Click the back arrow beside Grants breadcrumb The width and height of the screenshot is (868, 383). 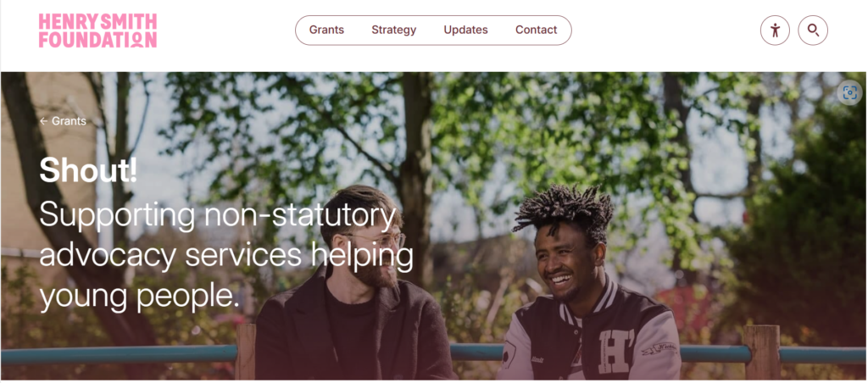[x=44, y=121]
